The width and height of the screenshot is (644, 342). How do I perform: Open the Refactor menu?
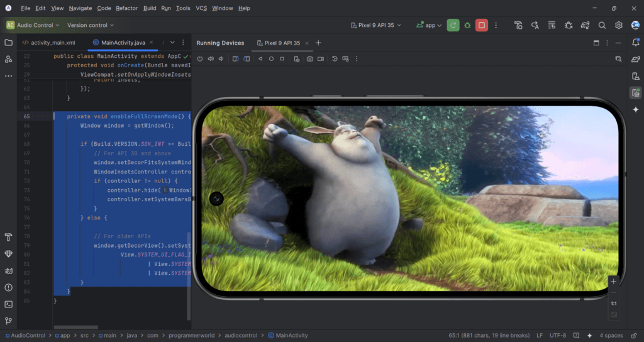tap(126, 8)
